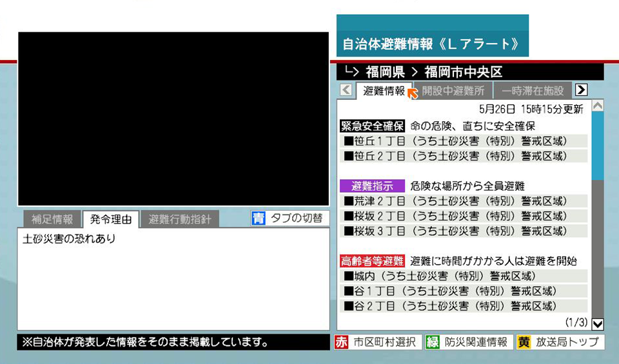Viewport: 619px width, 364px height.
Task: Open the 避難情報 tab
Action: pyautogui.click(x=384, y=91)
